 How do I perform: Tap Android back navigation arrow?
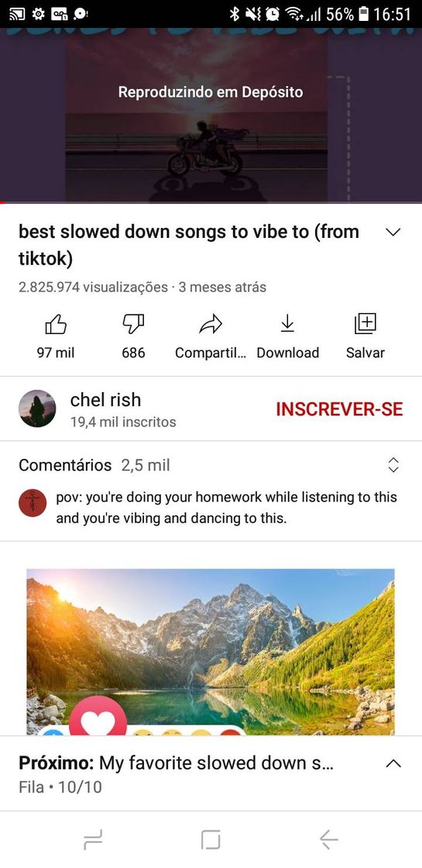tap(328, 840)
